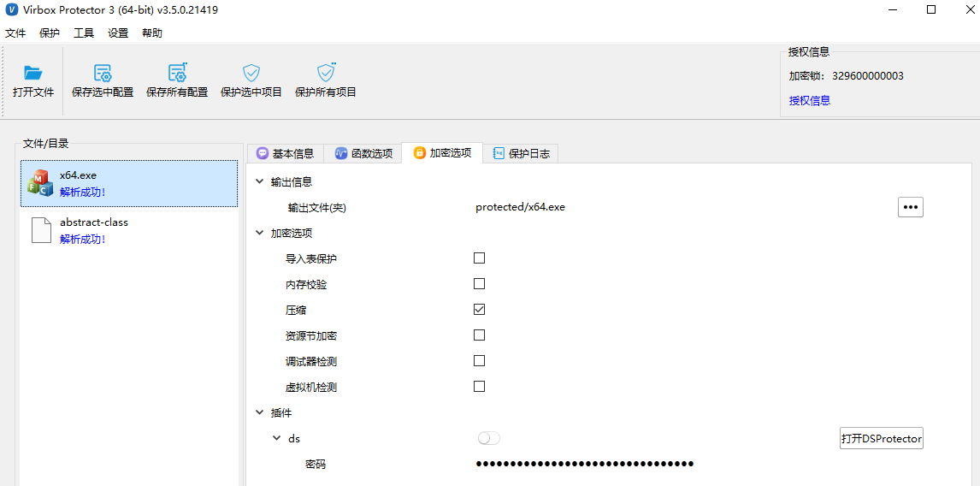This screenshot has width=980, height=486.
Task: Click 解析成功! status under abstract-class
Action: click(82, 239)
